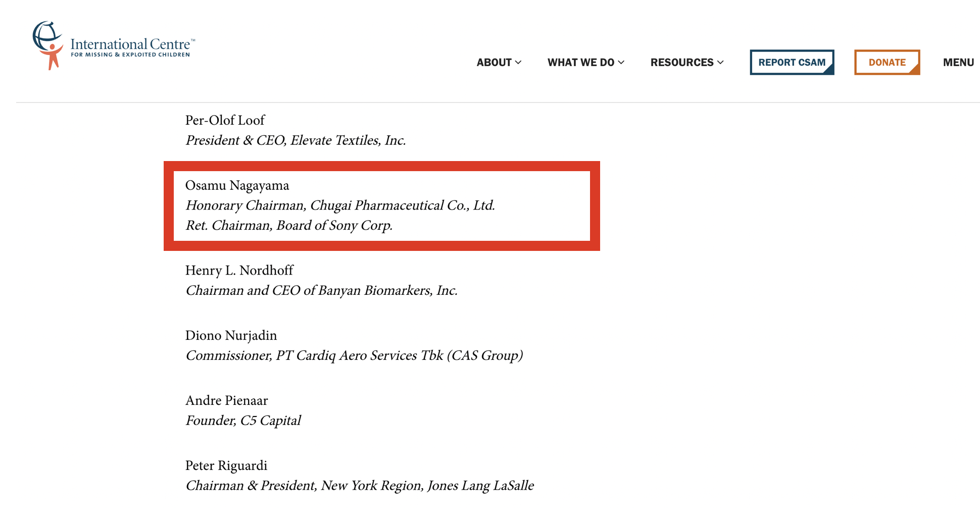
Task: Select 'Chairman and CEO of Banyan Biomarkers, Inc.' text
Action: pos(321,291)
